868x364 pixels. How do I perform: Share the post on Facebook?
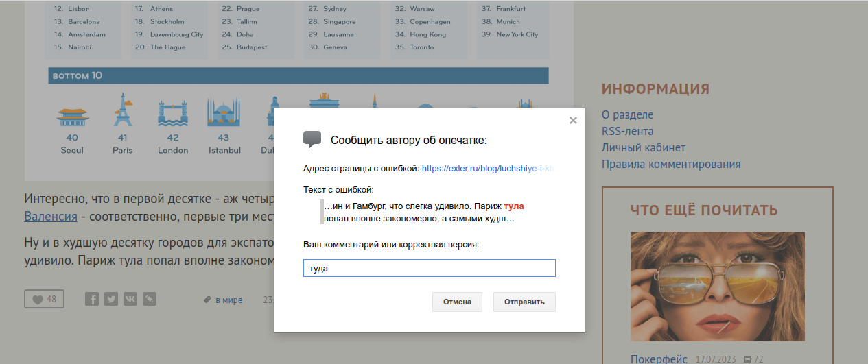click(92, 299)
